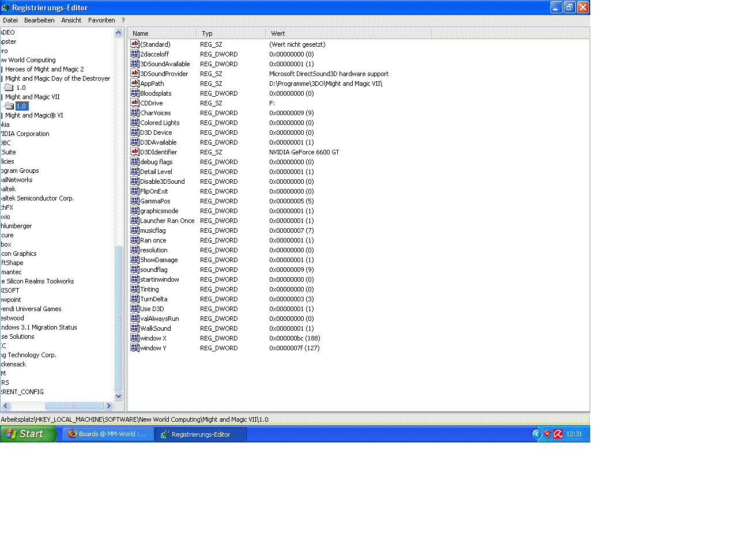Click the DWORD icon for Launcher Ran Once
Viewport: 747px width, 560px height.
point(135,220)
